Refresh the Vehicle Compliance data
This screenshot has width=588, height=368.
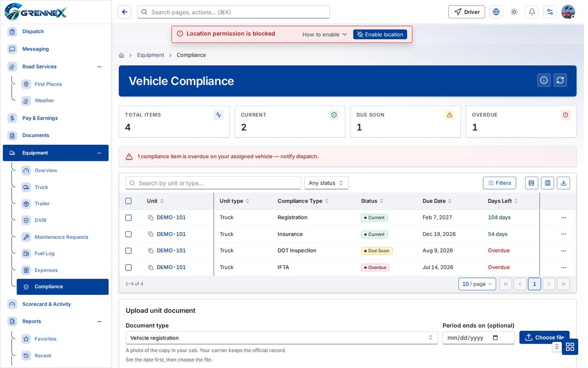tap(560, 80)
